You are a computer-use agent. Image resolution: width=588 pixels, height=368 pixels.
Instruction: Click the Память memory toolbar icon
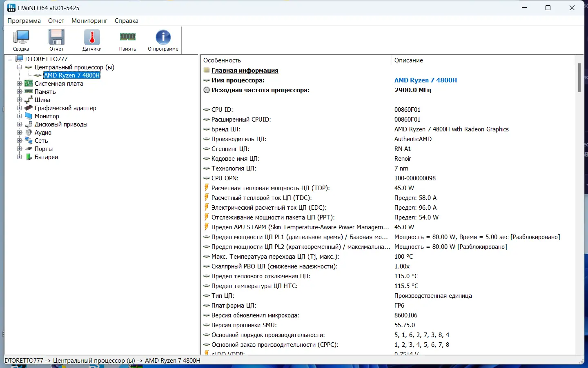(127, 40)
